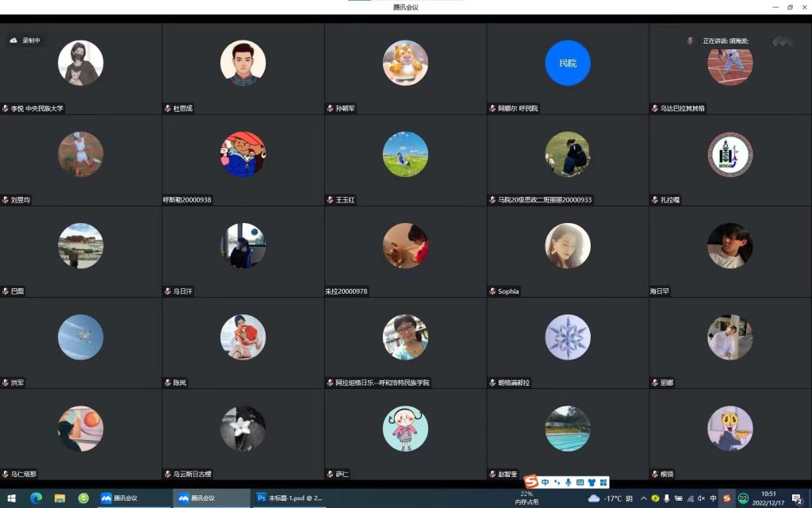The image size is (812, 508).
Task: Switch to Photoshop 未标题-1.psd taskbar item
Action: click(x=290, y=498)
